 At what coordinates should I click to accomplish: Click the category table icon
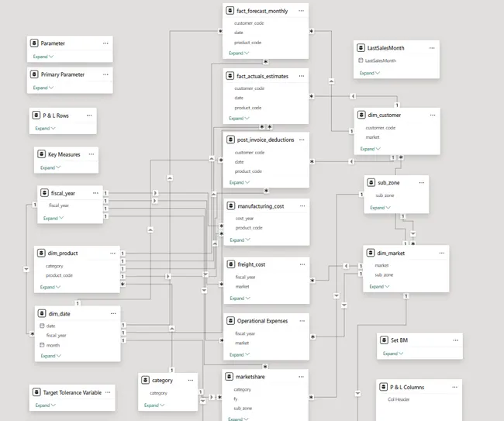[x=145, y=380]
